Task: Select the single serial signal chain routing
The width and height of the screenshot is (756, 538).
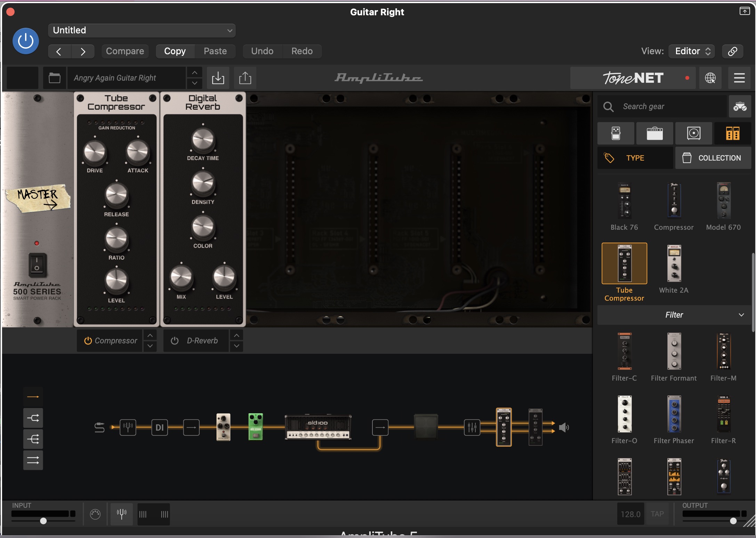Action: (33, 397)
